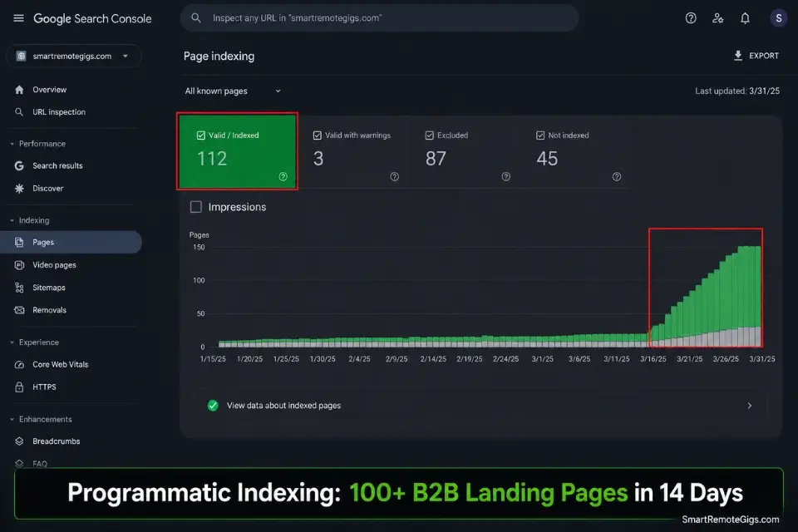Click the green chart bar above 3/31/25

pos(756,286)
